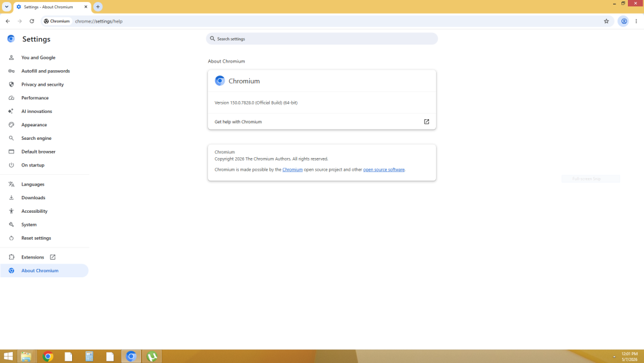Screen dimensions: 644x363
Task: Click the open-in-new icon for Get help
Action: pos(426,122)
